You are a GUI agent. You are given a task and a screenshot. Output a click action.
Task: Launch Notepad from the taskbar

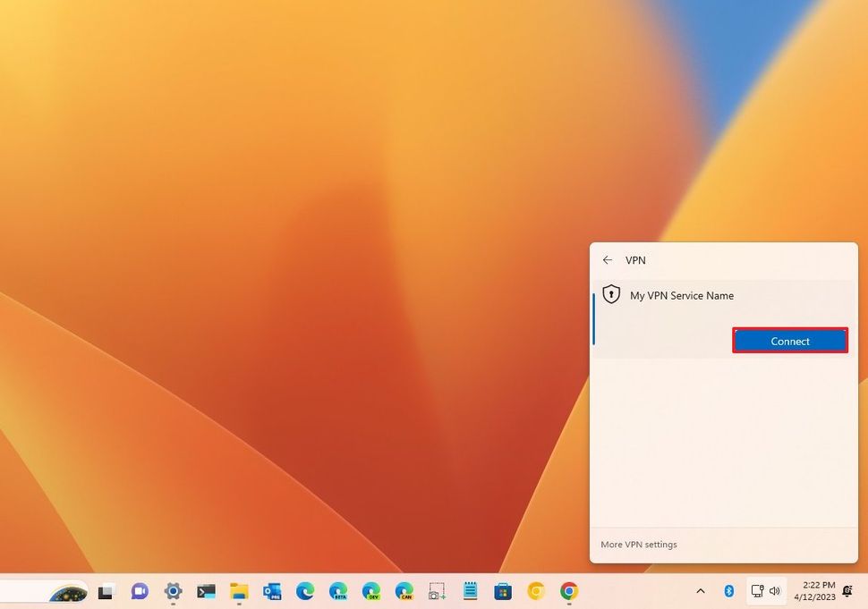pos(470,591)
